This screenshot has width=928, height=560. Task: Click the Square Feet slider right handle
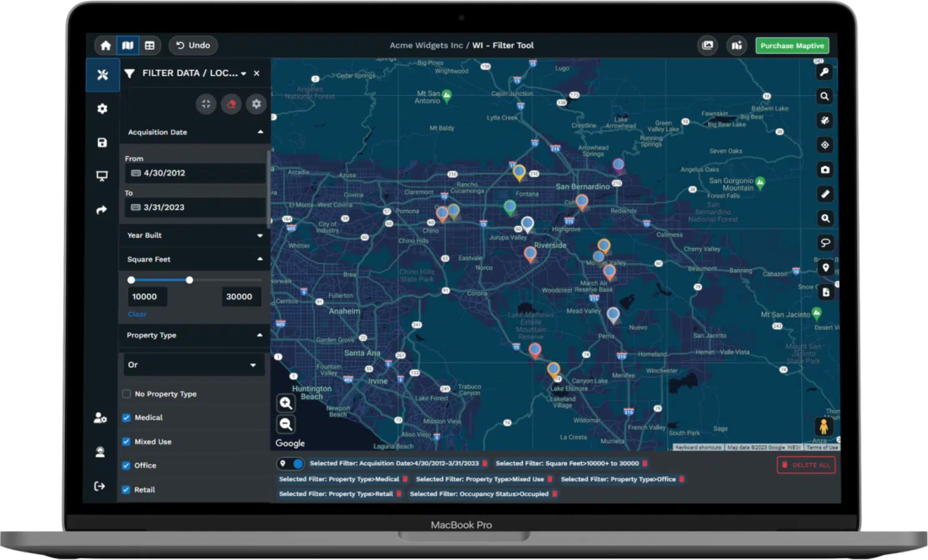click(189, 280)
